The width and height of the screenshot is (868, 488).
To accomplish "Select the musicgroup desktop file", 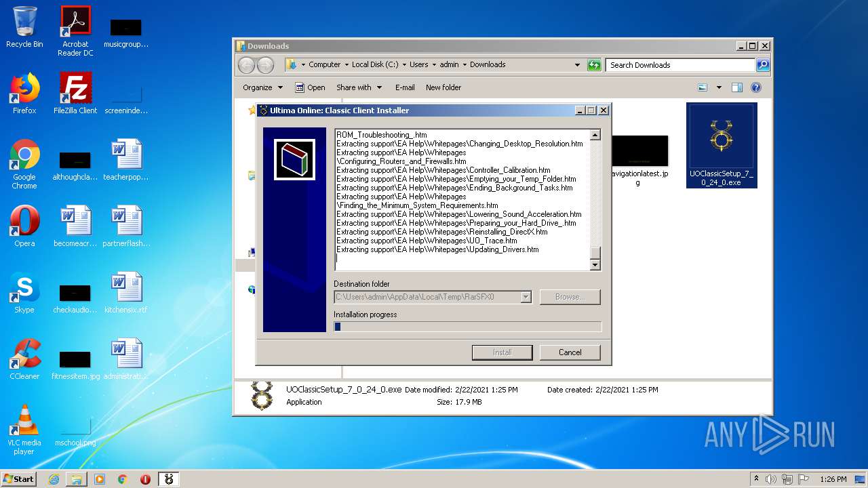I will [126, 33].
